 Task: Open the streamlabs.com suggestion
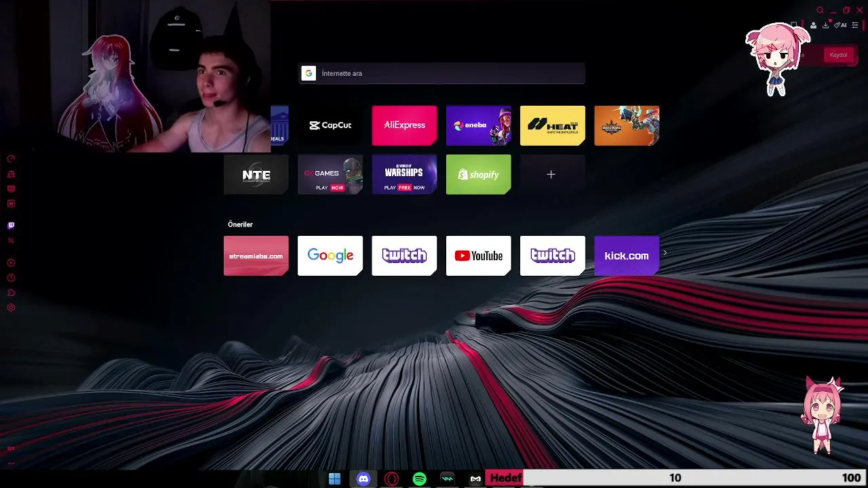point(256,256)
